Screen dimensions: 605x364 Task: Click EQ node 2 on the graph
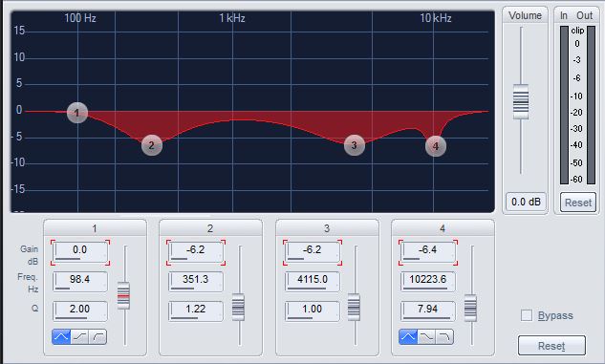[x=152, y=145]
